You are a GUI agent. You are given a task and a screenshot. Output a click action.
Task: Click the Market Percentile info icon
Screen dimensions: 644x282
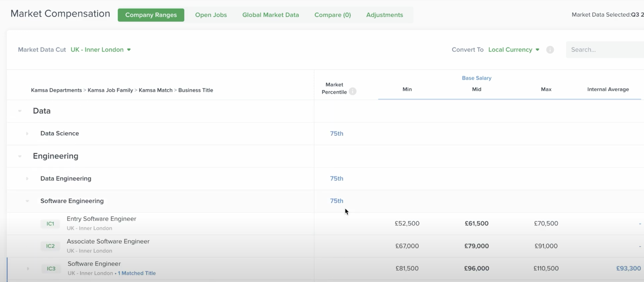tap(353, 92)
